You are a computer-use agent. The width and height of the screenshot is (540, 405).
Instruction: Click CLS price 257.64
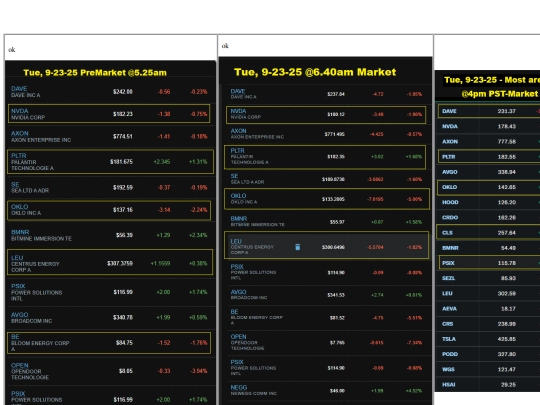click(507, 233)
